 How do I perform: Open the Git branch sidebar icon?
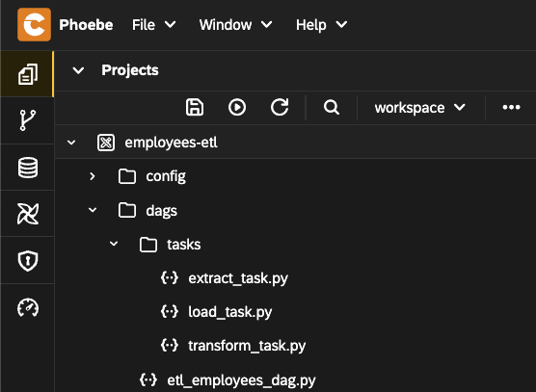28,120
